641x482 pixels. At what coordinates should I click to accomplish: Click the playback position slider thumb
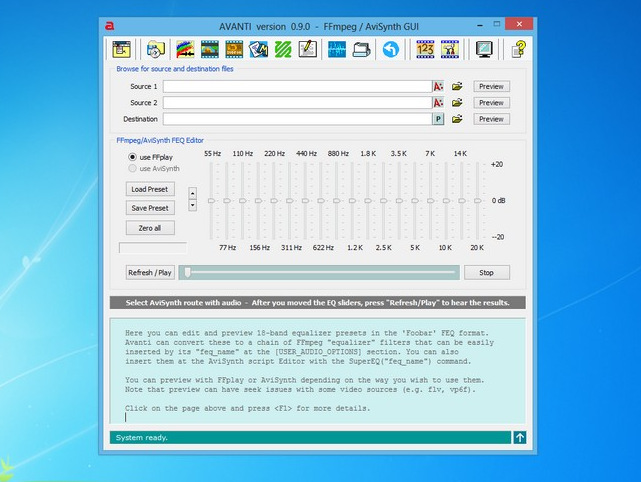coord(187,272)
